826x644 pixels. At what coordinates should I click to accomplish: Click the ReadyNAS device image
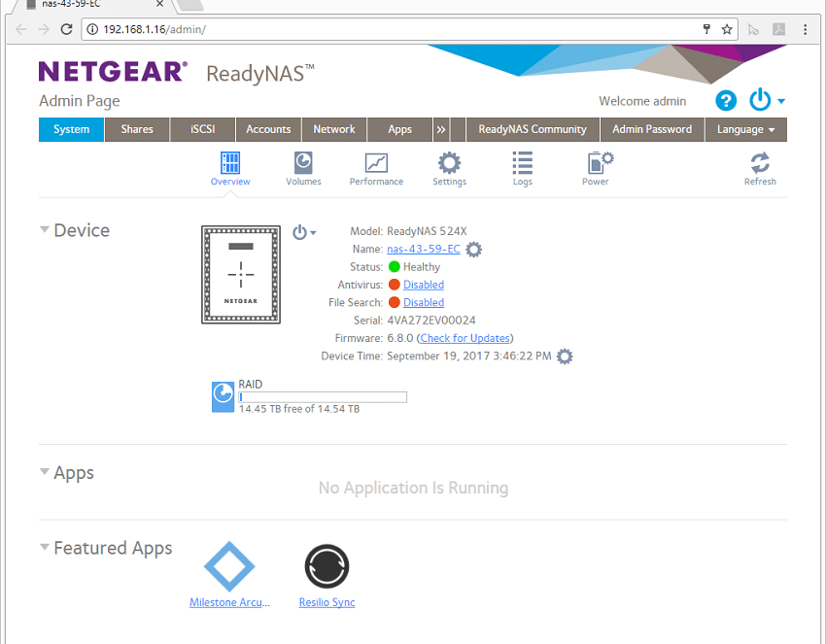[x=241, y=274]
